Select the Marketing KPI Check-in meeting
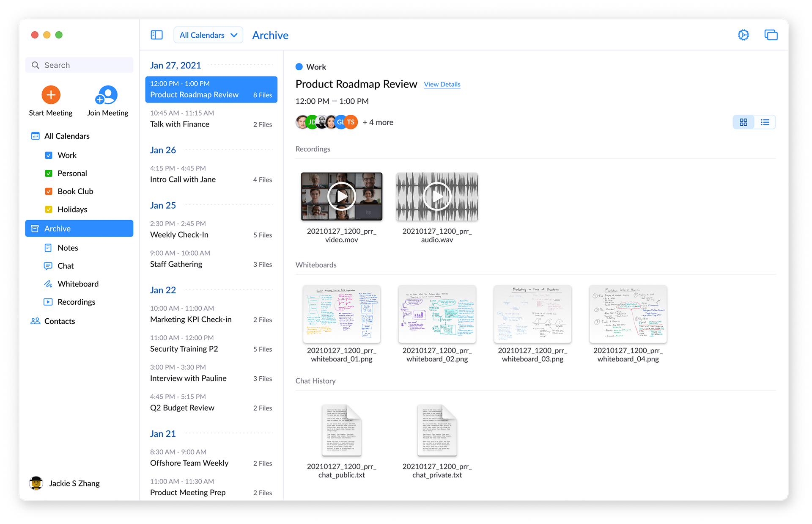The image size is (812, 524). click(211, 314)
